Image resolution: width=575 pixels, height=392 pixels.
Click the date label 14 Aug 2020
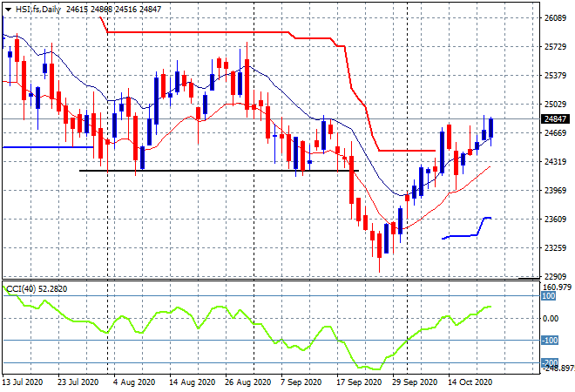click(193, 382)
